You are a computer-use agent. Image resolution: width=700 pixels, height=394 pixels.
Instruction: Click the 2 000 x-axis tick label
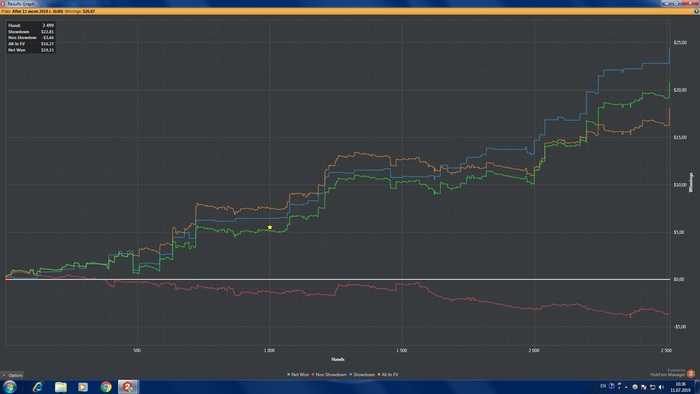click(x=534, y=350)
